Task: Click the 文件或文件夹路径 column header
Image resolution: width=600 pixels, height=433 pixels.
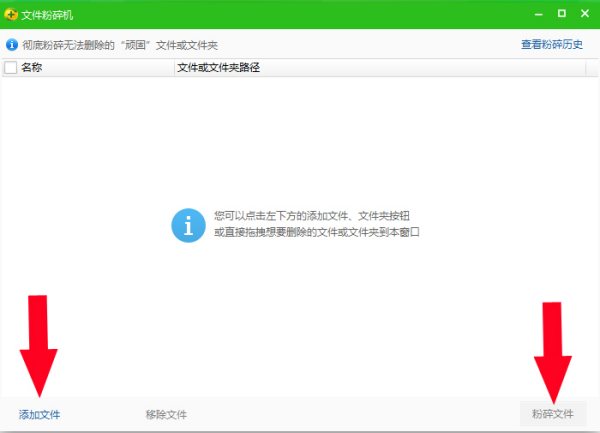Action: point(380,68)
